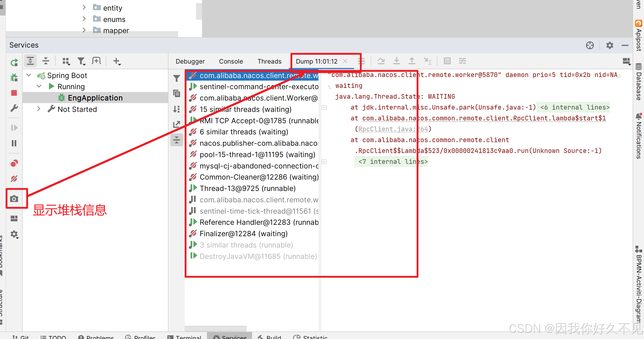Click the Add Service plus icon

click(117, 61)
